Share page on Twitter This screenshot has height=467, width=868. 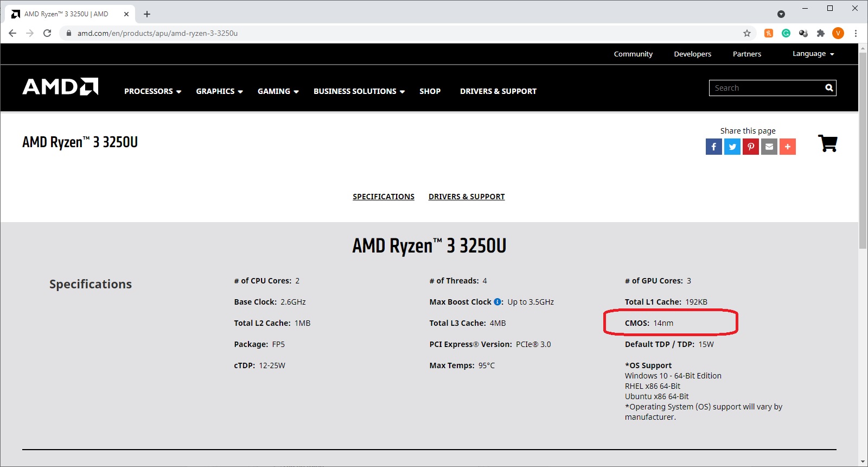(732, 147)
